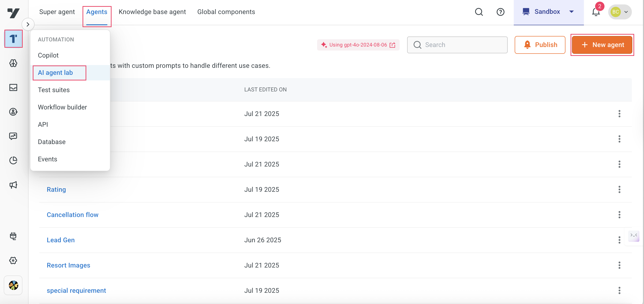Click the agents Search input field
Viewport: 644px width, 304px height.
tap(457, 45)
